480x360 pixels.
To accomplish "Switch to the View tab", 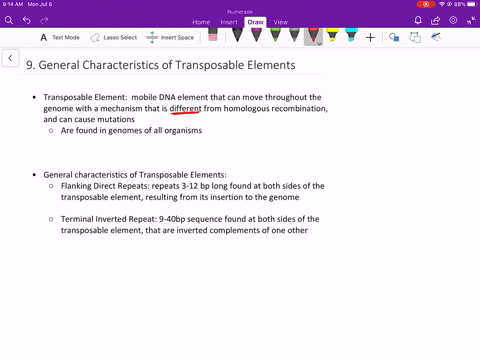I will (x=280, y=22).
